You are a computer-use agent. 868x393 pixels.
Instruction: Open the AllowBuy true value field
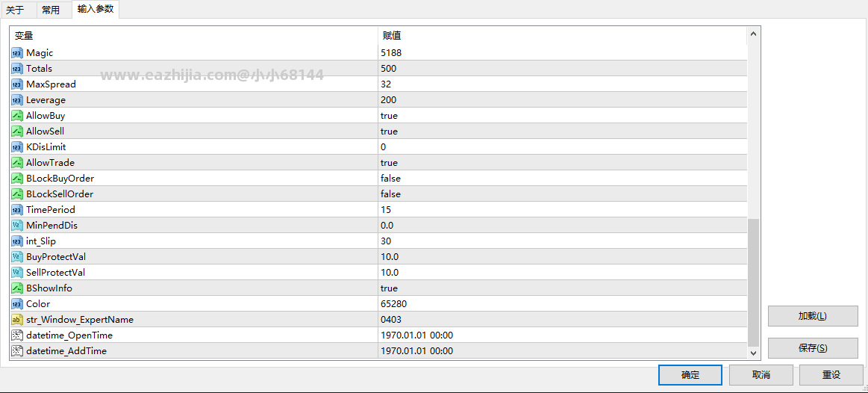pos(563,116)
